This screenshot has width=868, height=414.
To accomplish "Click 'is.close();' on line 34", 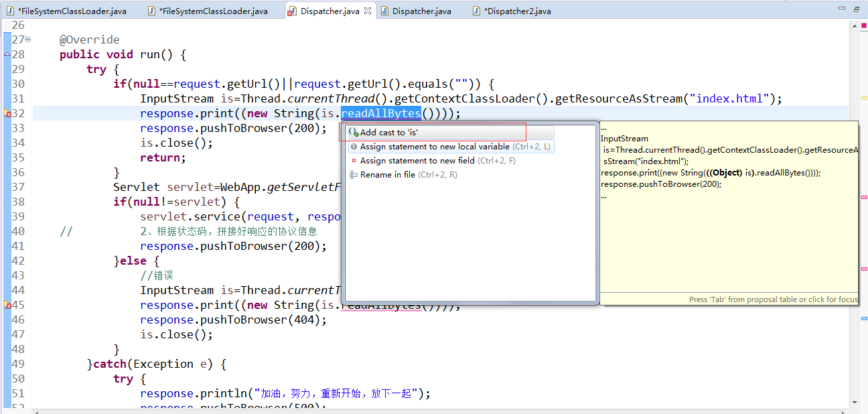I will tap(177, 143).
